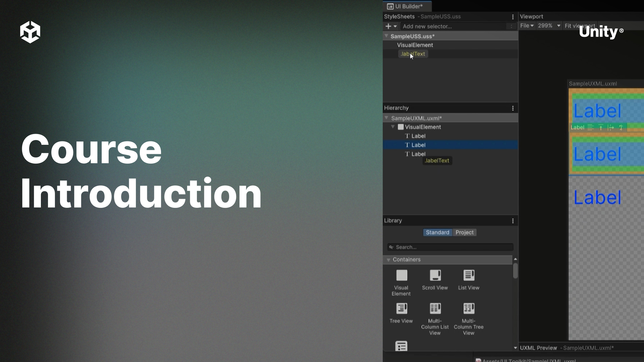Select the Multi-Column Tree View icon
This screenshot has width=644, height=362.
coord(469,308)
